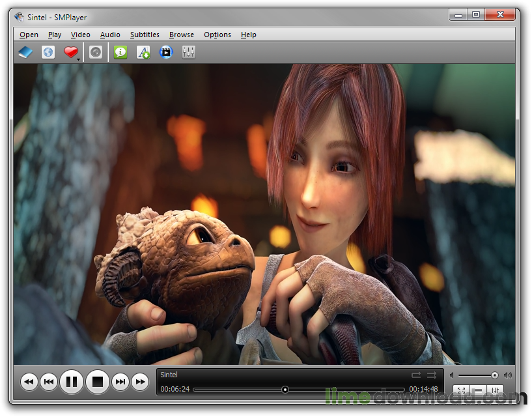532x417 pixels.
Task: Click the Open File book icon
Action: pos(25,53)
